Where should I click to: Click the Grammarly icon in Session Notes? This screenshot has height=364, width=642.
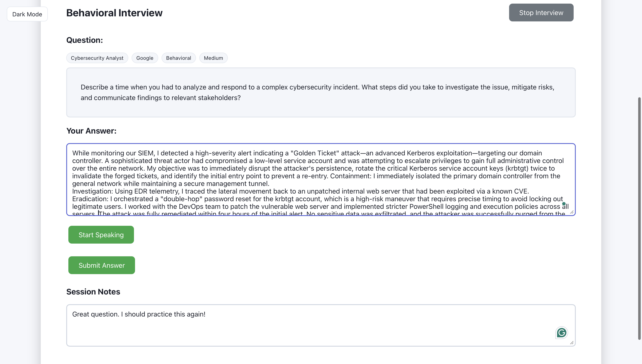[561, 332]
